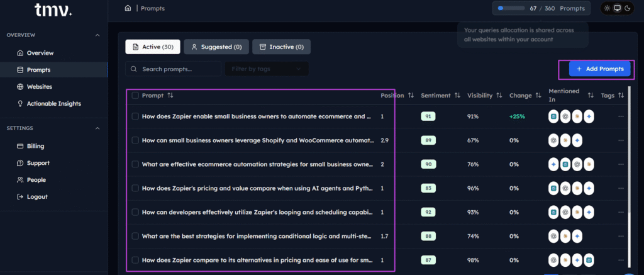Click the Search prompts field
This screenshot has width=644, height=275.
(x=173, y=69)
